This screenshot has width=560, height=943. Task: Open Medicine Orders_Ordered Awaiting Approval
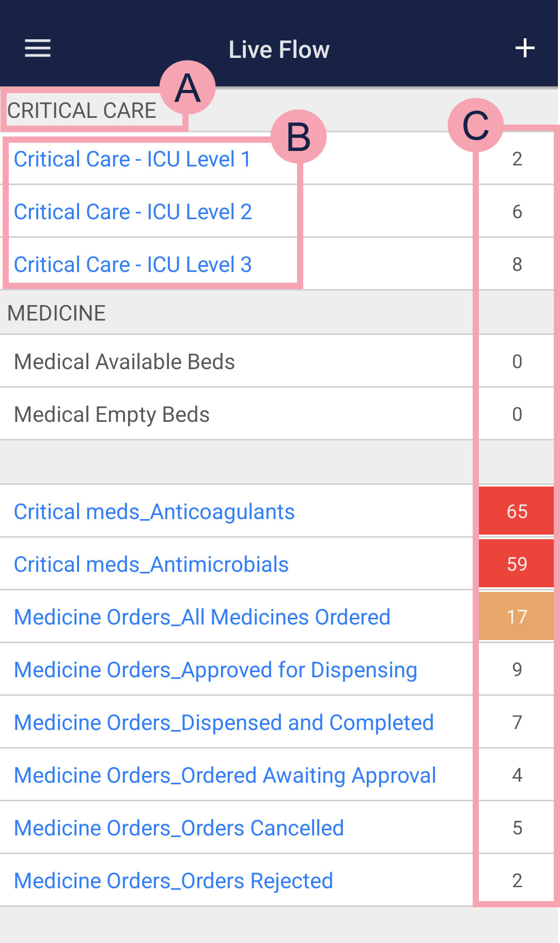click(225, 775)
